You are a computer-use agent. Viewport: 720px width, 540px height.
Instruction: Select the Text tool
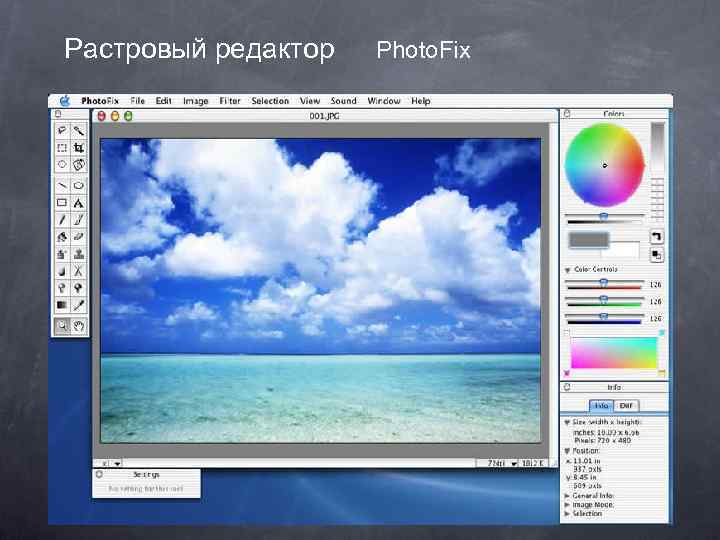point(79,202)
